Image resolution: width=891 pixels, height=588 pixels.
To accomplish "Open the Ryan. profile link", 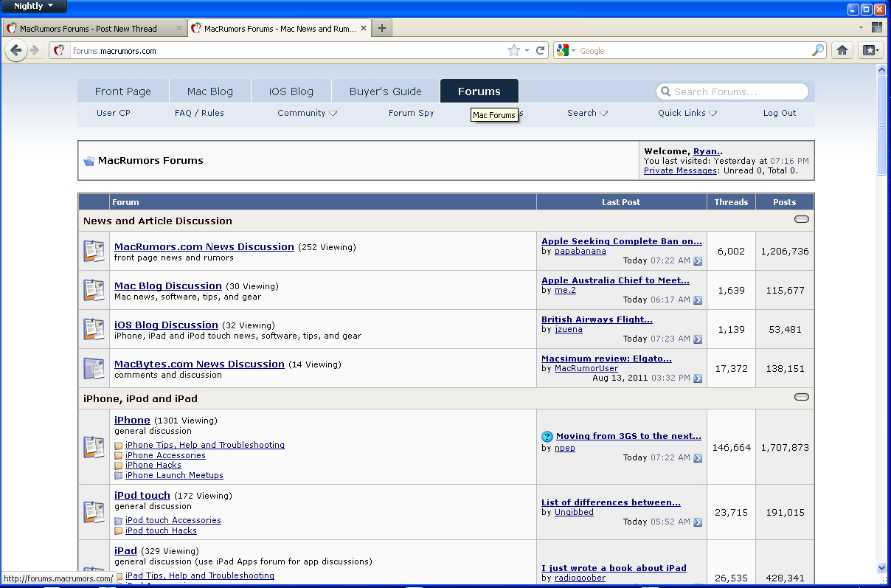I will click(x=707, y=151).
